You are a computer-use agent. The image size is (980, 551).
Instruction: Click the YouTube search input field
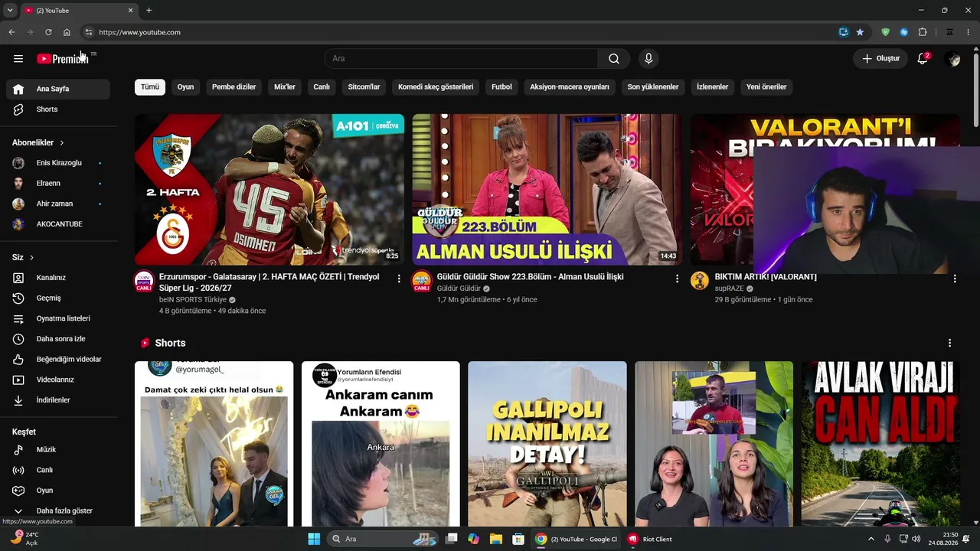[x=461, y=58]
